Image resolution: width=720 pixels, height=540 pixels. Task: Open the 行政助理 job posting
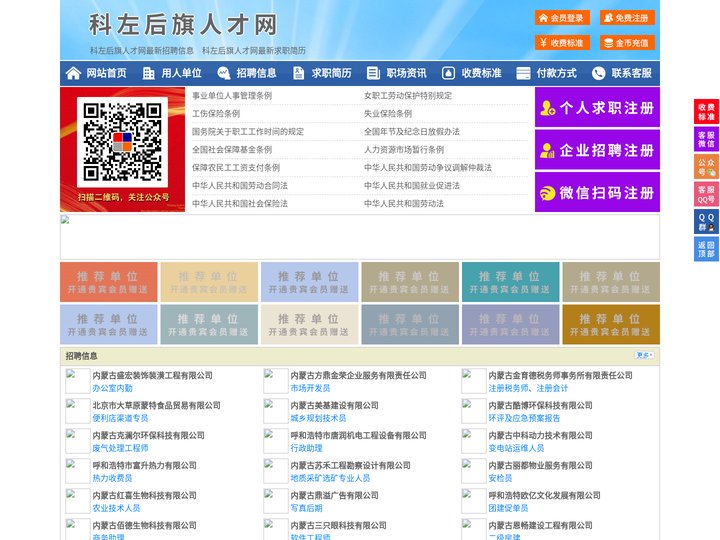306,448
